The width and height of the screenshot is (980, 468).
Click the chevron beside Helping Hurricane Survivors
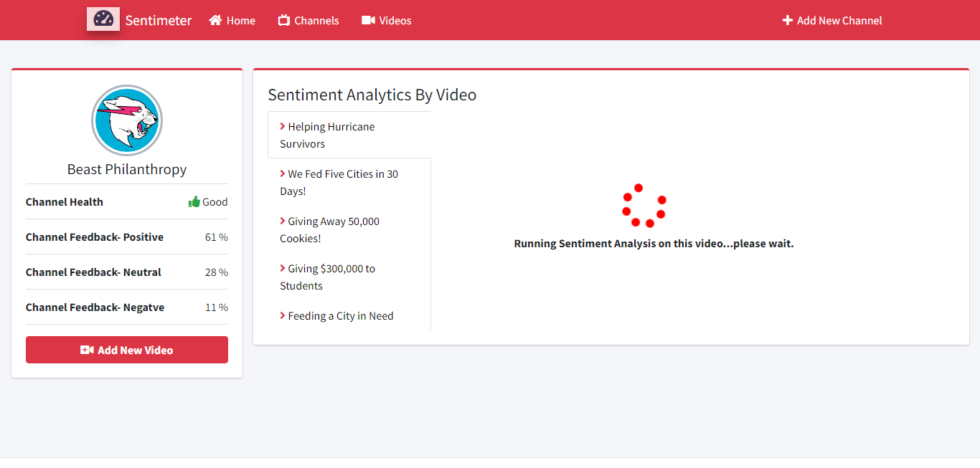pyautogui.click(x=283, y=126)
